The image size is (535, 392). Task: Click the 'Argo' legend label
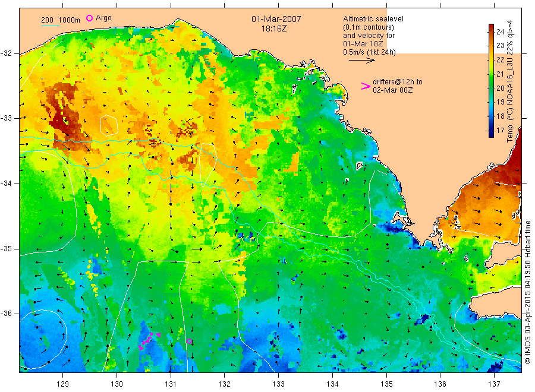click(103, 18)
